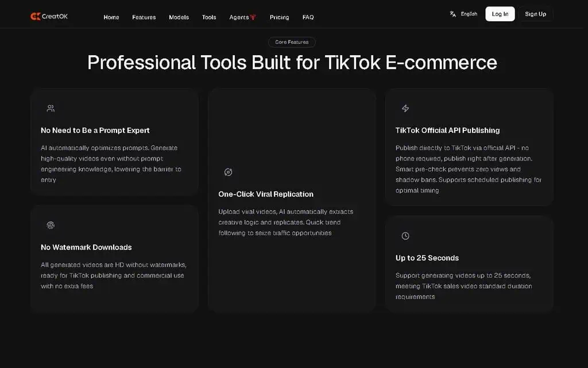Click the lightning bolt icon in API Publishing card
The image size is (588, 368).
point(405,109)
